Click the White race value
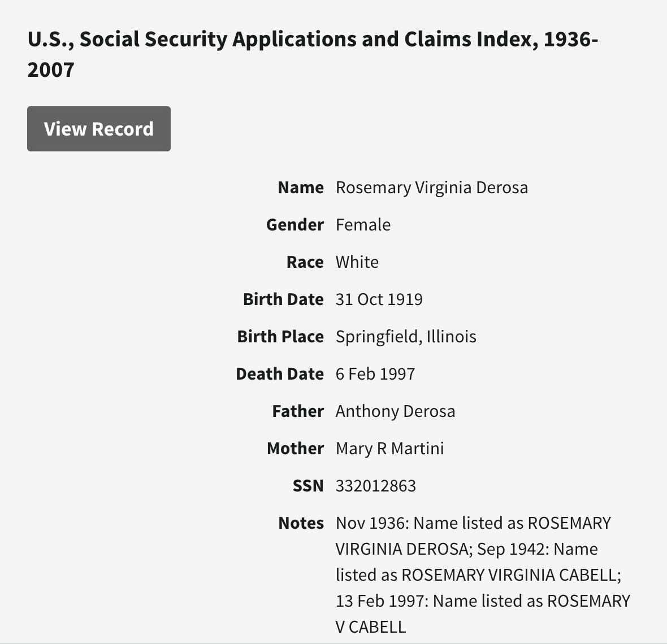Image resolution: width=667 pixels, height=644 pixels. 357,262
